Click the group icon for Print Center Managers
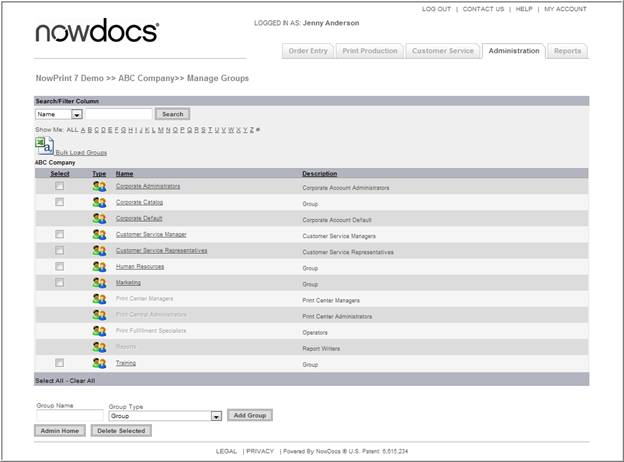 [99, 299]
